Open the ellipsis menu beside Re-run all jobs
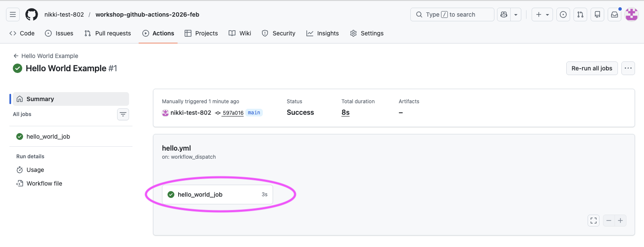This screenshot has width=644, height=247. click(628, 68)
